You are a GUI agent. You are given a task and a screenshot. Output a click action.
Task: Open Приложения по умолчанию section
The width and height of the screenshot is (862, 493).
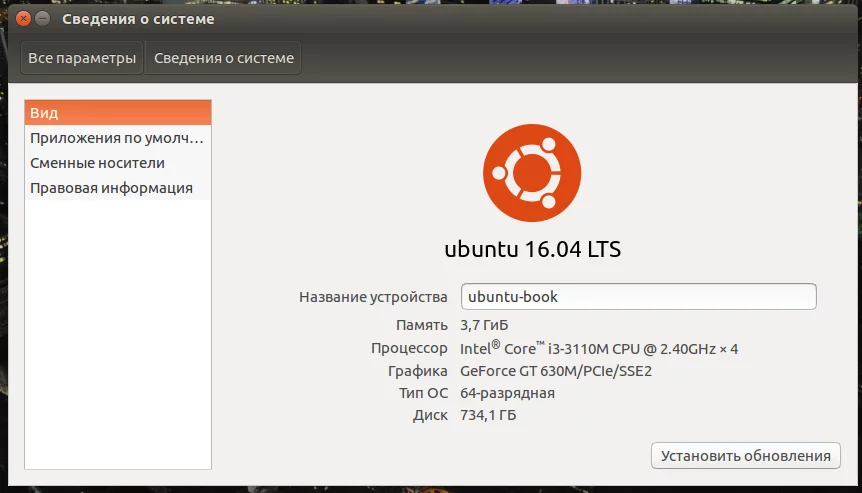(118, 138)
